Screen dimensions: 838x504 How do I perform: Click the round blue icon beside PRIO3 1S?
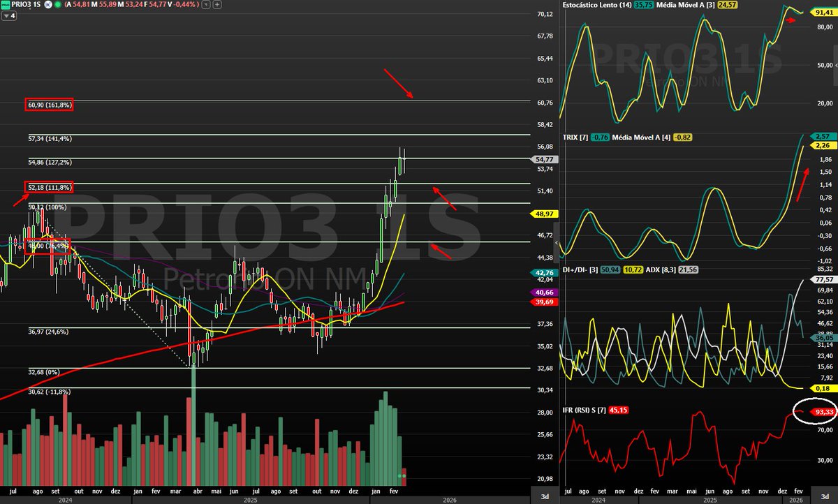click(x=48, y=5)
